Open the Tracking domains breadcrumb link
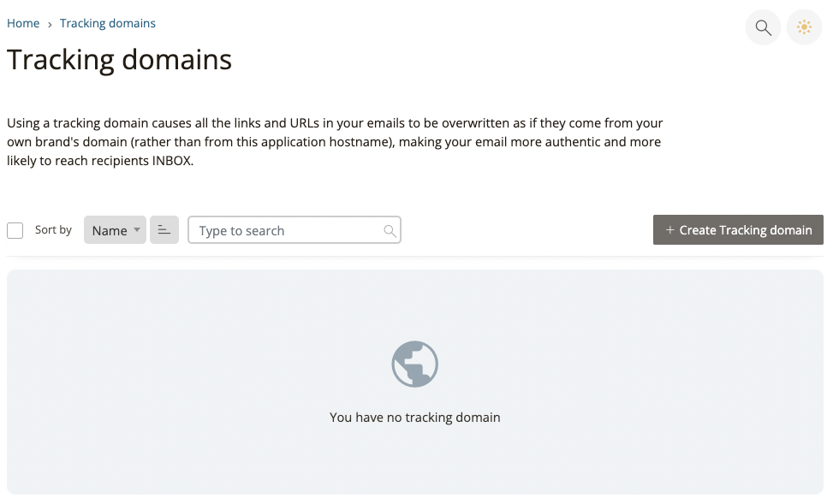 (108, 23)
